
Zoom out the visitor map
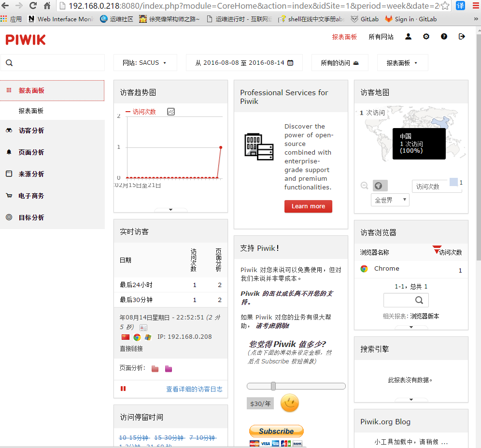tap(365, 186)
